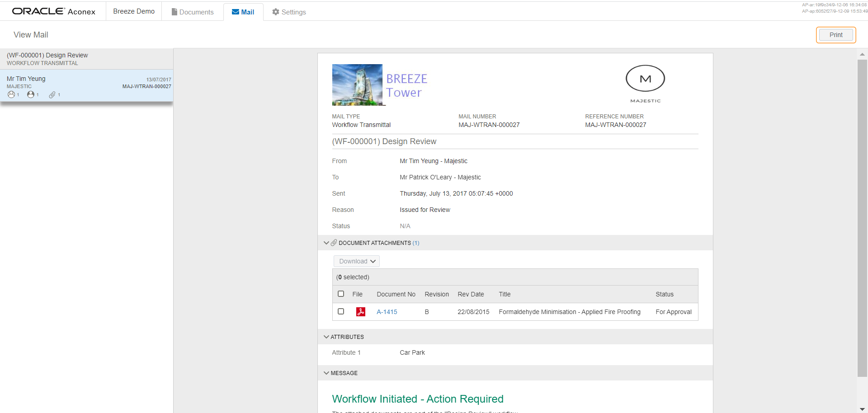The image size is (868, 413).
Task: Click the paperclip icon beside Document Attachments
Action: pyautogui.click(x=334, y=243)
